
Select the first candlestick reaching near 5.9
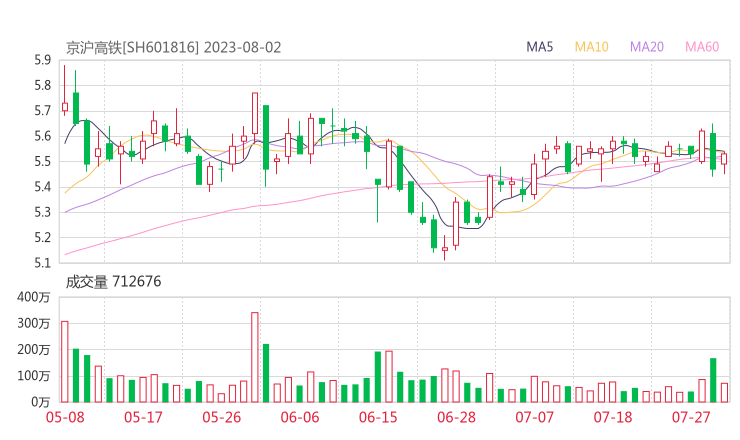65,90
